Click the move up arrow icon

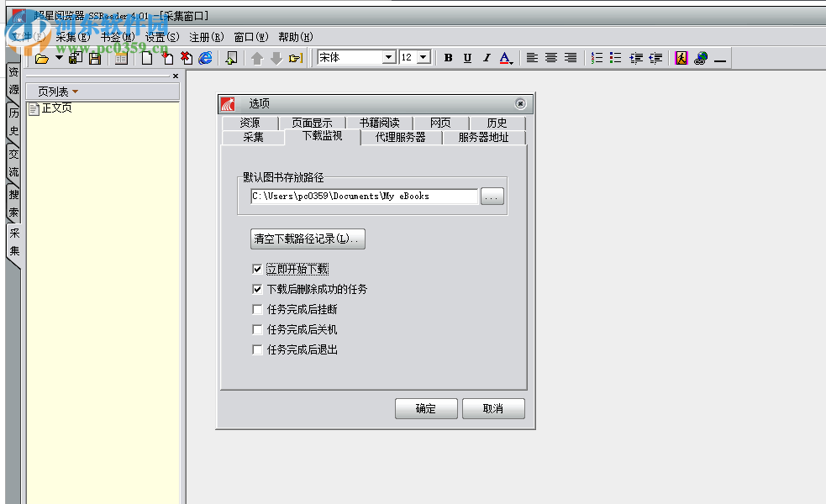click(257, 59)
